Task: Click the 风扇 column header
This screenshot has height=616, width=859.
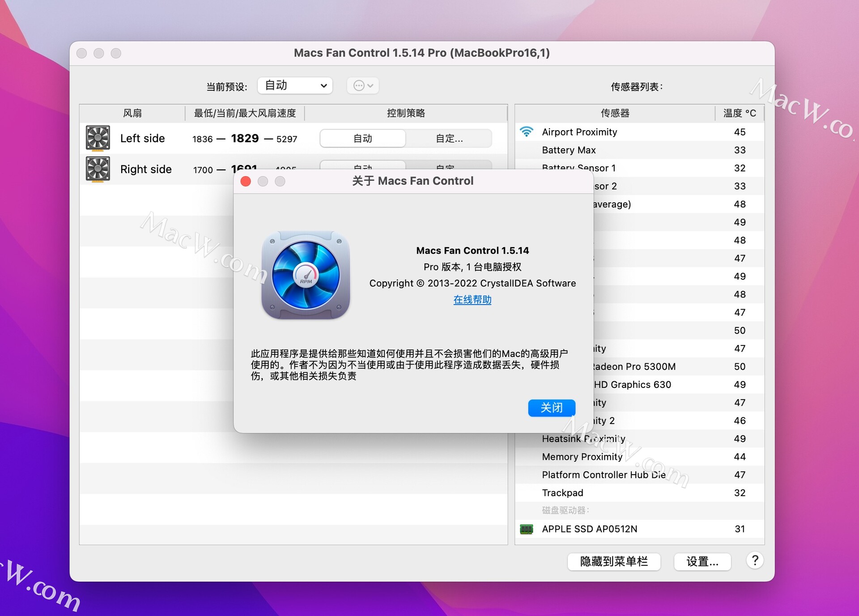Action: pyautogui.click(x=132, y=113)
